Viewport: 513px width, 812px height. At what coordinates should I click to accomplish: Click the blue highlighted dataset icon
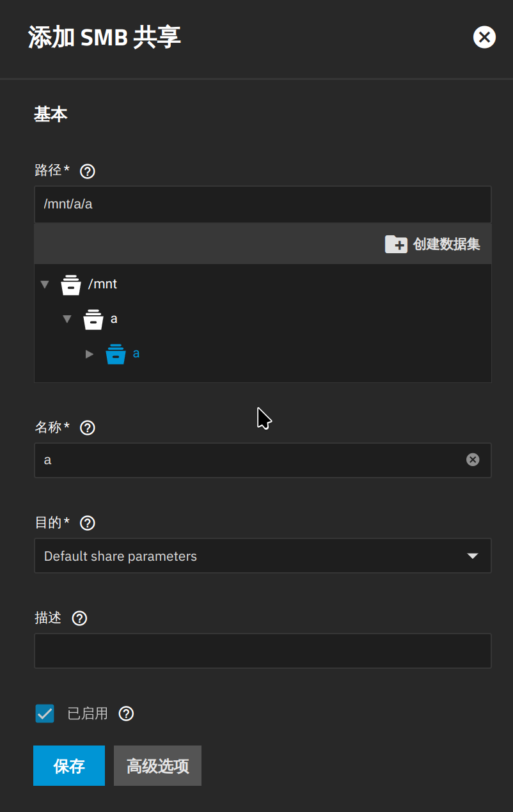tap(116, 354)
